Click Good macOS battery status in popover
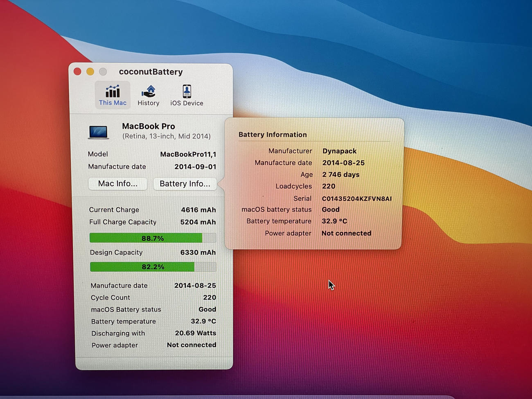The image size is (532, 399). coord(331,210)
